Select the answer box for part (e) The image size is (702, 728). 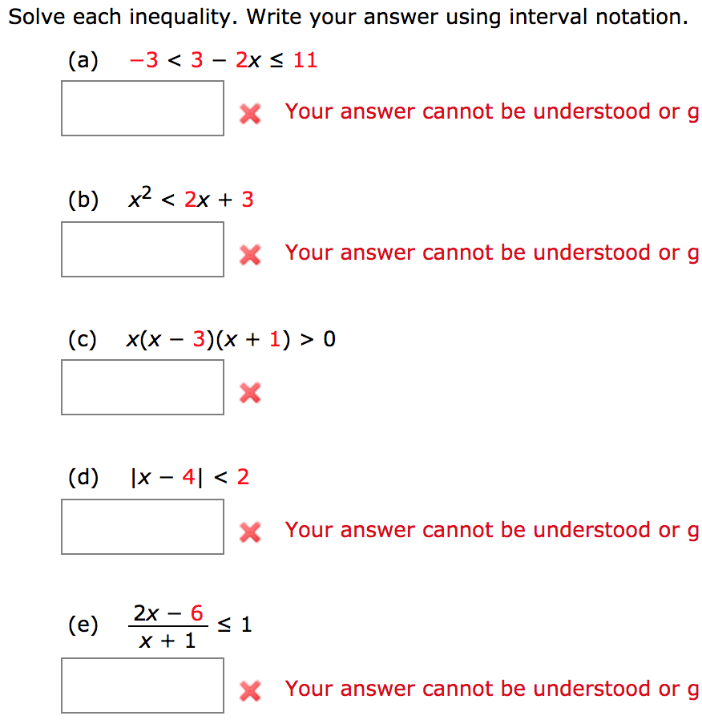tap(142, 686)
